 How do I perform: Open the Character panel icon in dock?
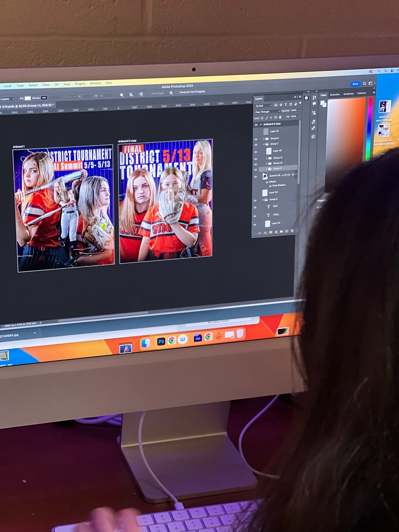tap(313, 128)
